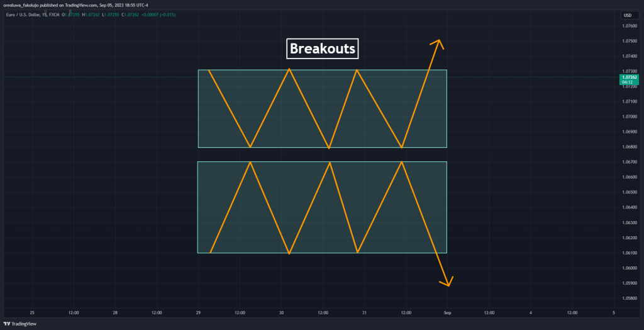Click the Breakouts text label
This screenshot has width=644, height=330.
coord(322,48)
